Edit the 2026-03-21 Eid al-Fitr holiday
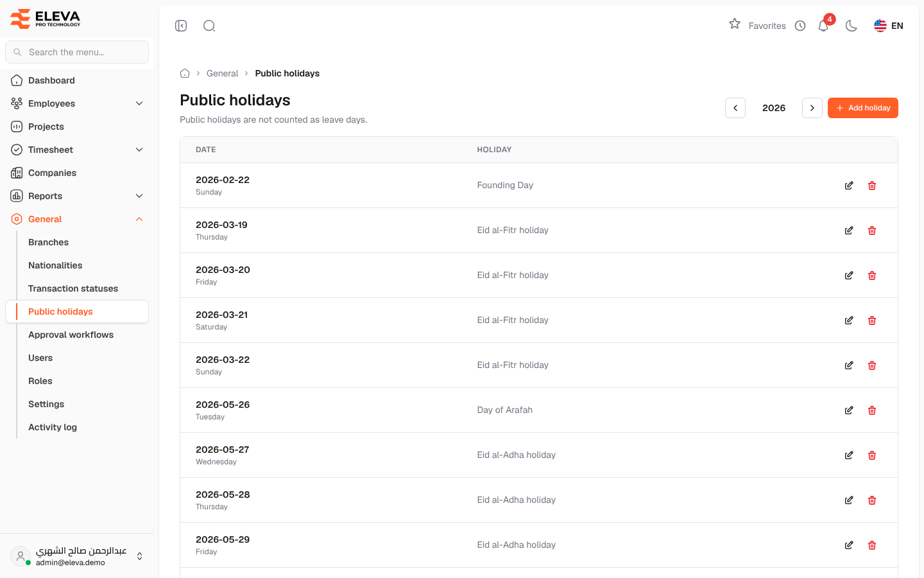Viewport: 924px width, 578px height. 849,320
